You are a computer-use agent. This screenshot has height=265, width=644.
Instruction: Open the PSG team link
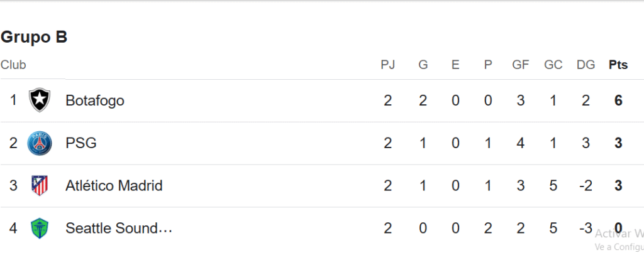pos(81,143)
